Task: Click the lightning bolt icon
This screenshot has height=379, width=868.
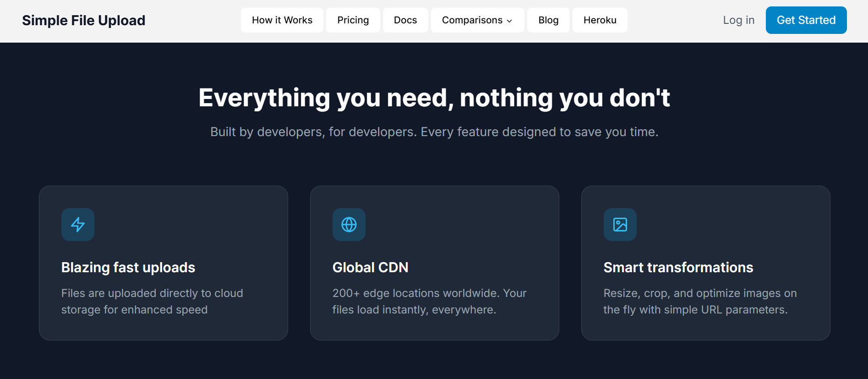Action: point(78,225)
